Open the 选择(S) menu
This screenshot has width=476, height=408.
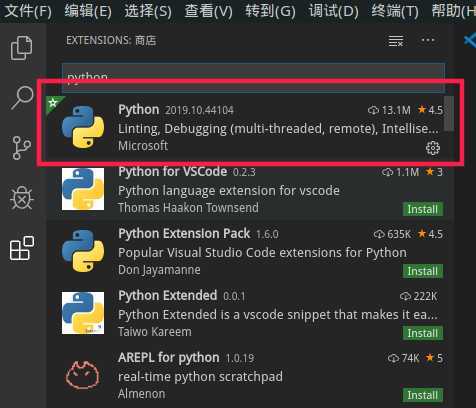[x=148, y=11]
